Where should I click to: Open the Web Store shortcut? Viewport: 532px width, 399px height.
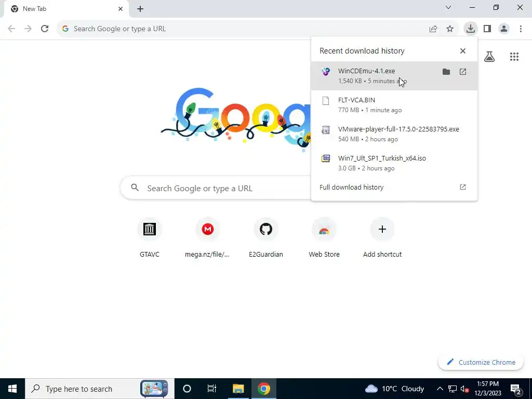coord(324,238)
